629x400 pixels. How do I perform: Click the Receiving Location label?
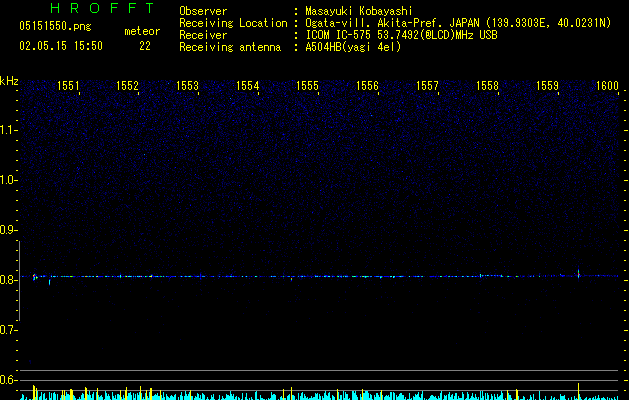click(233, 23)
